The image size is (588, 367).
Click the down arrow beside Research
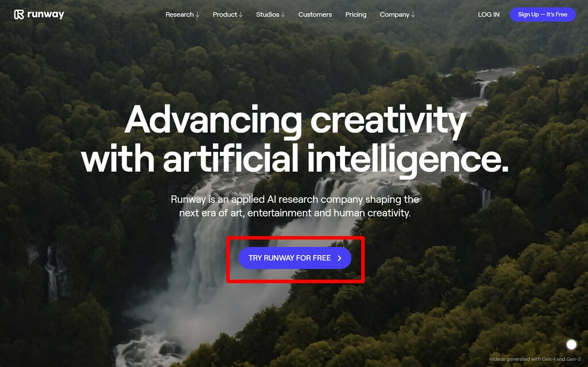pos(198,14)
